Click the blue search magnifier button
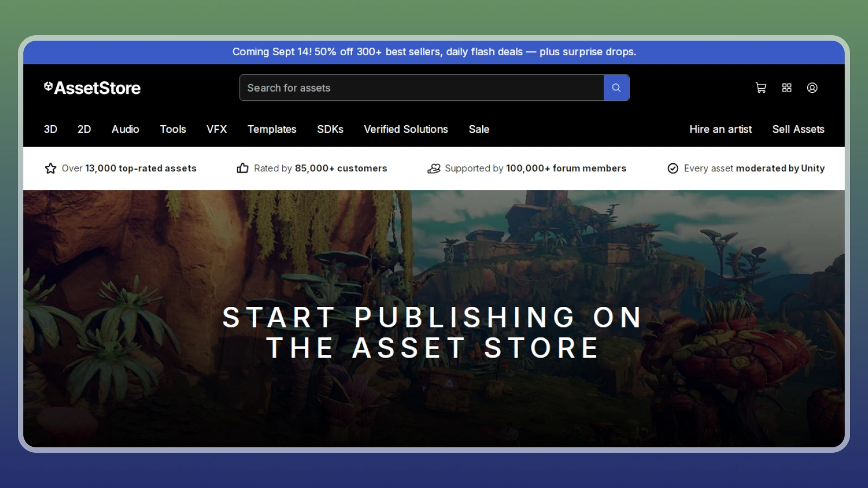 tap(616, 88)
